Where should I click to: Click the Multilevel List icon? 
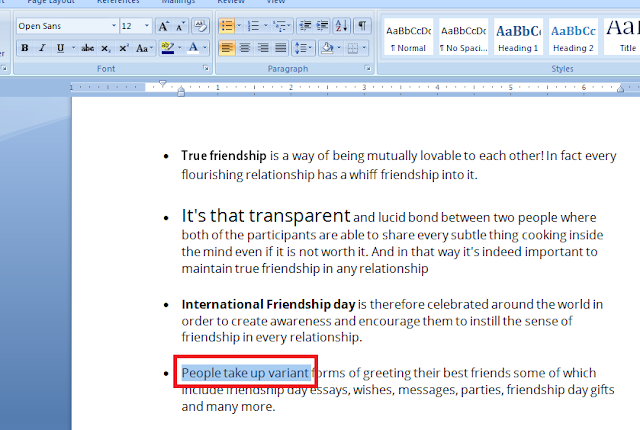click(282, 27)
